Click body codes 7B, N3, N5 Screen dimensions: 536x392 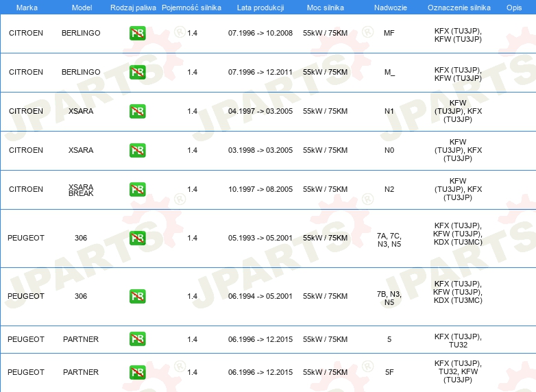tap(389, 298)
